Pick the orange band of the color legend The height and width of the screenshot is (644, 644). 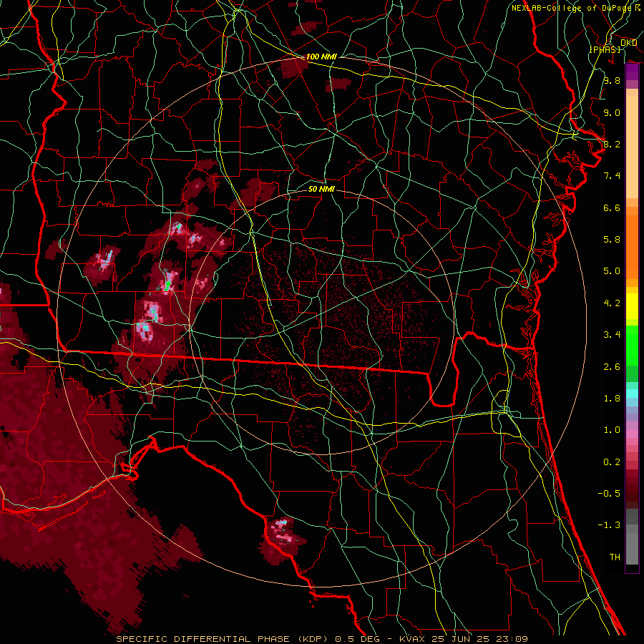point(632,246)
